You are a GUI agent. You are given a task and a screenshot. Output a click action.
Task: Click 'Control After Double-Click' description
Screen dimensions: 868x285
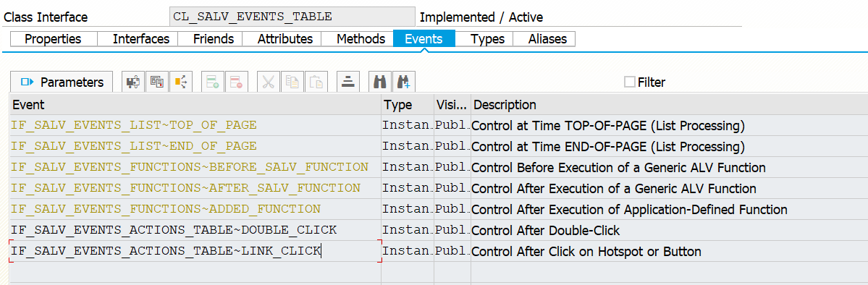[x=546, y=231]
